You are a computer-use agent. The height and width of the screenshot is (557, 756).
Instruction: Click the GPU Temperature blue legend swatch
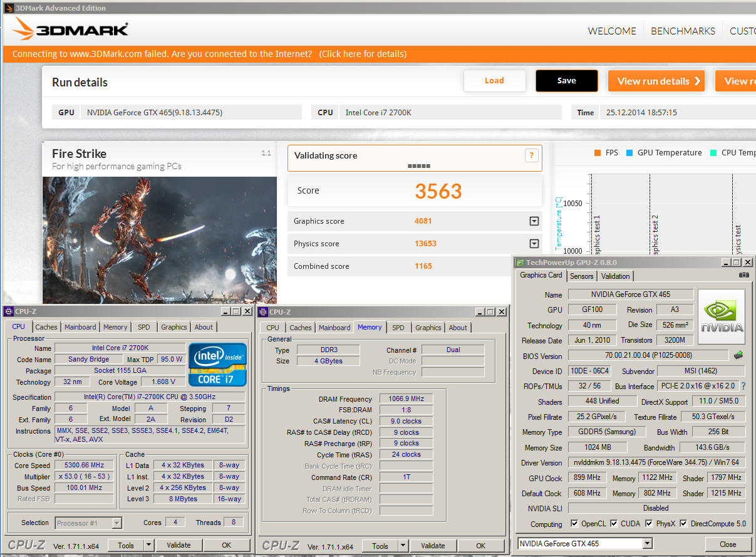coord(629,153)
